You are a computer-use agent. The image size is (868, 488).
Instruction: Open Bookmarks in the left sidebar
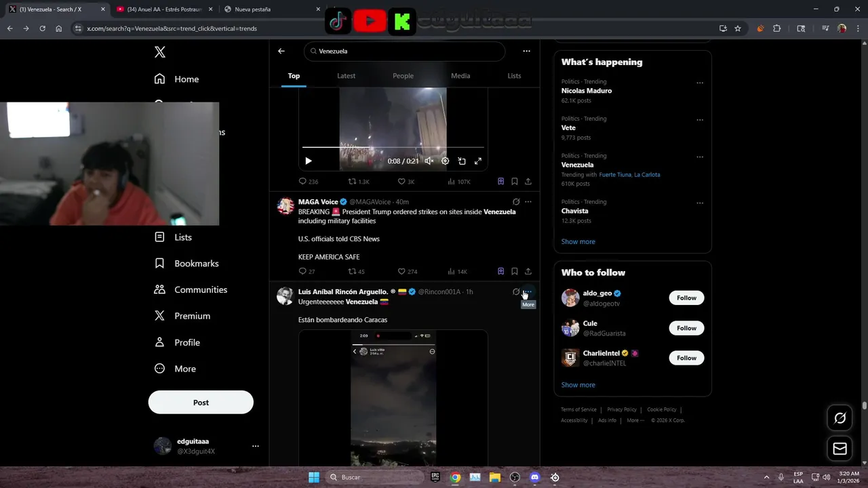[x=186, y=264]
